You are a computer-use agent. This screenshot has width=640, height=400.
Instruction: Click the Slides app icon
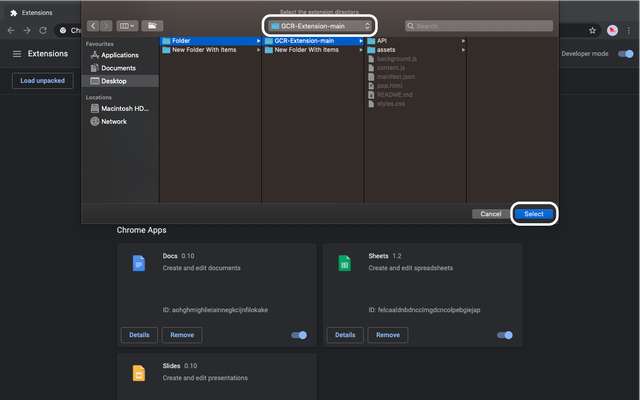[139, 373]
